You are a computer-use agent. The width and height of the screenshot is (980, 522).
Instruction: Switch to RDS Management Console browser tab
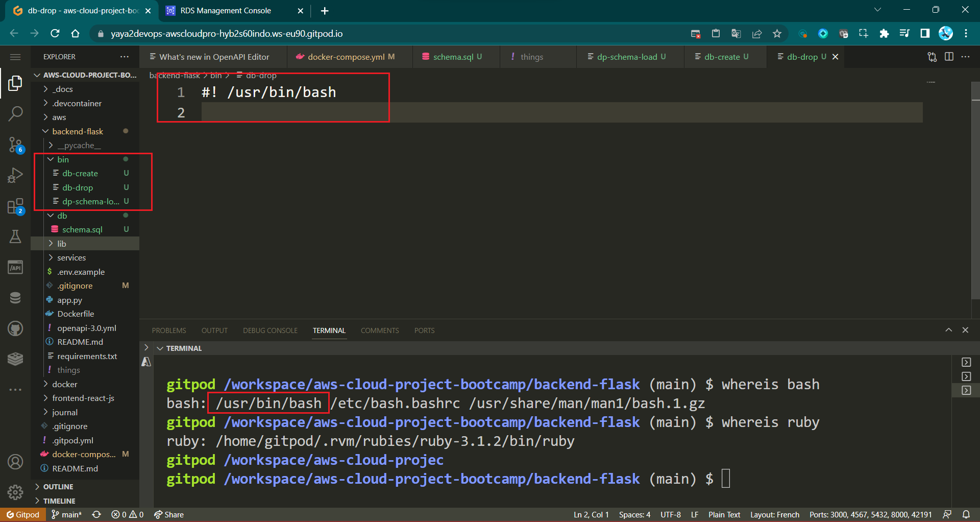tap(234, 11)
